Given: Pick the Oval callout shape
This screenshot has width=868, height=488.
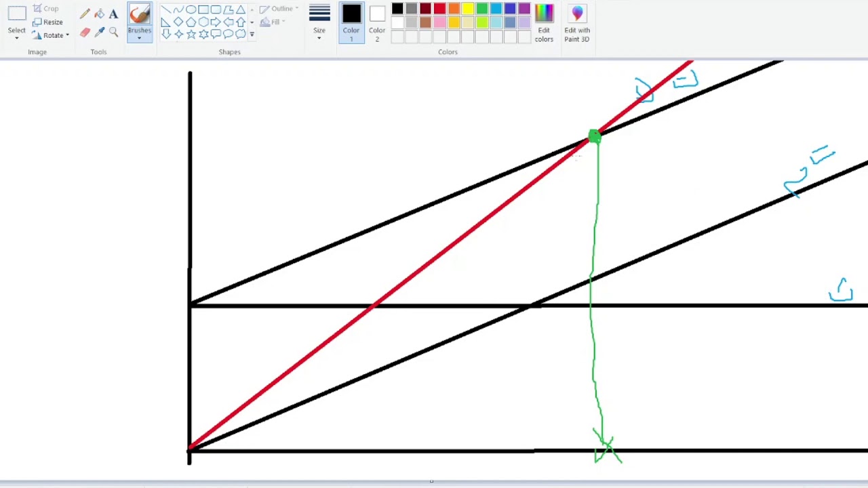Looking at the screenshot, I should coord(229,35).
